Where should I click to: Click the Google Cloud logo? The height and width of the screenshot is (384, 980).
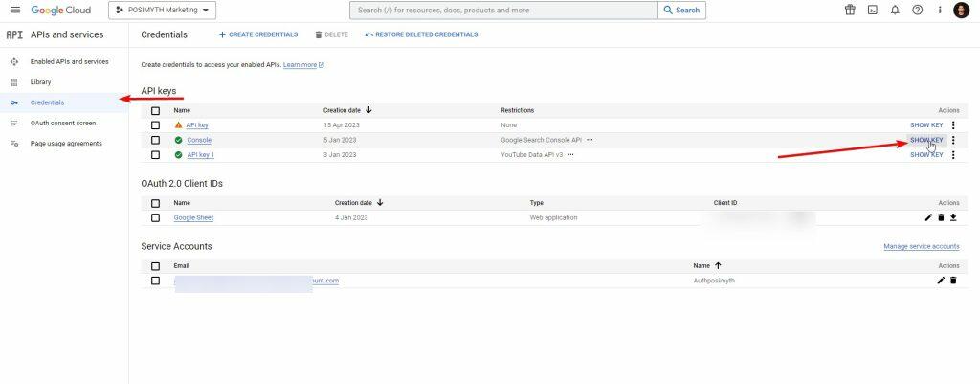(60, 10)
